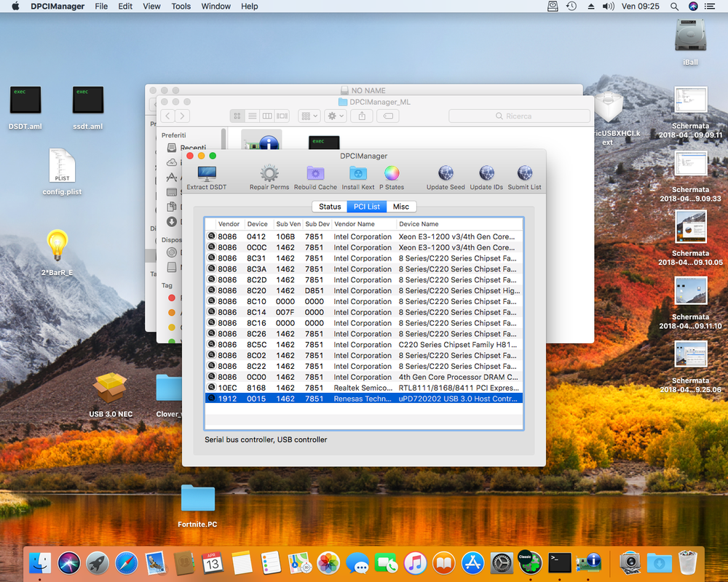This screenshot has width=728, height=582.
Task: Open volume control in menu bar
Action: point(608,6)
